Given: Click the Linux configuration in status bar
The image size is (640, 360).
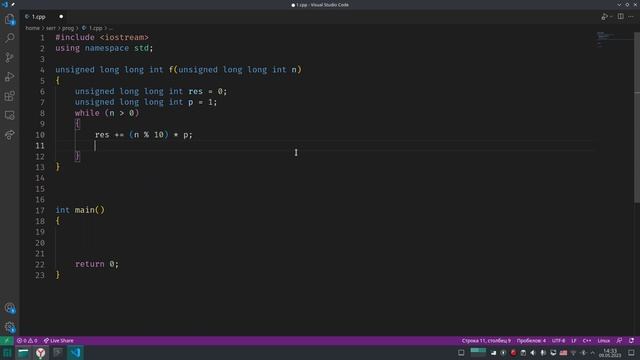Looking at the screenshot, I should (x=603, y=340).
